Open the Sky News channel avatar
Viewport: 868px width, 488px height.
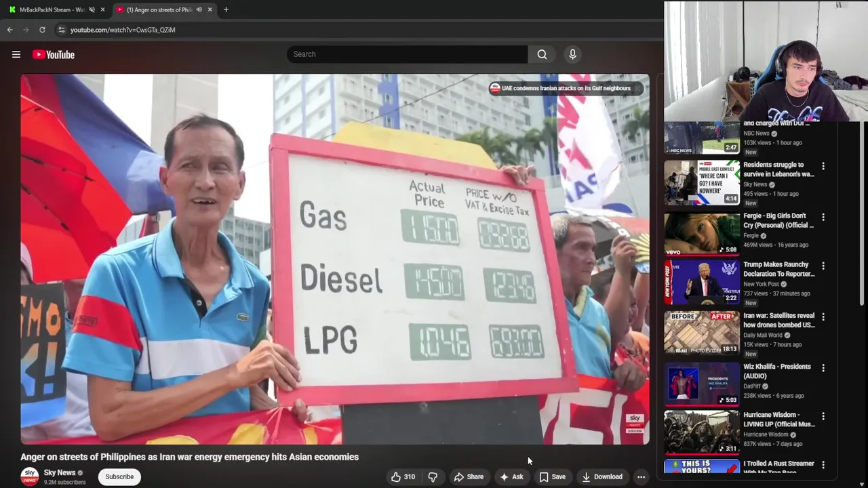click(29, 476)
